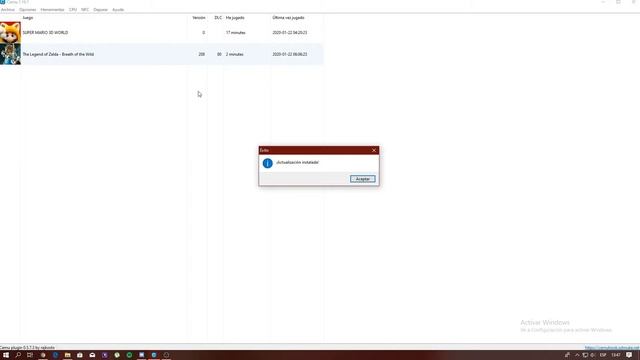The width and height of the screenshot is (640, 360).
Task: Click the Cemu app icon in the title bar
Action: point(2,2)
